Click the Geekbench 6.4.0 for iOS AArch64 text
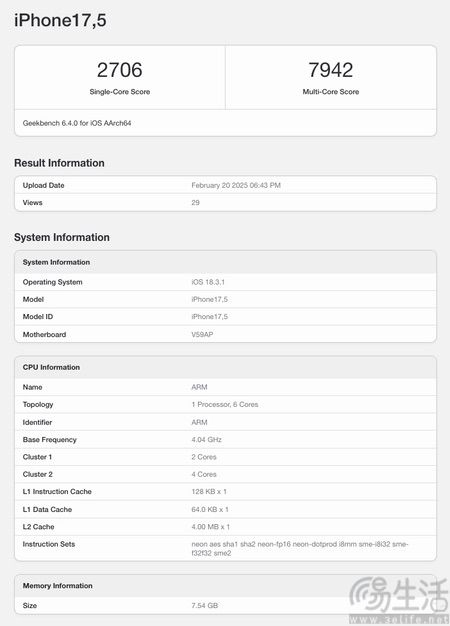The width and height of the screenshot is (450, 626). [77, 123]
